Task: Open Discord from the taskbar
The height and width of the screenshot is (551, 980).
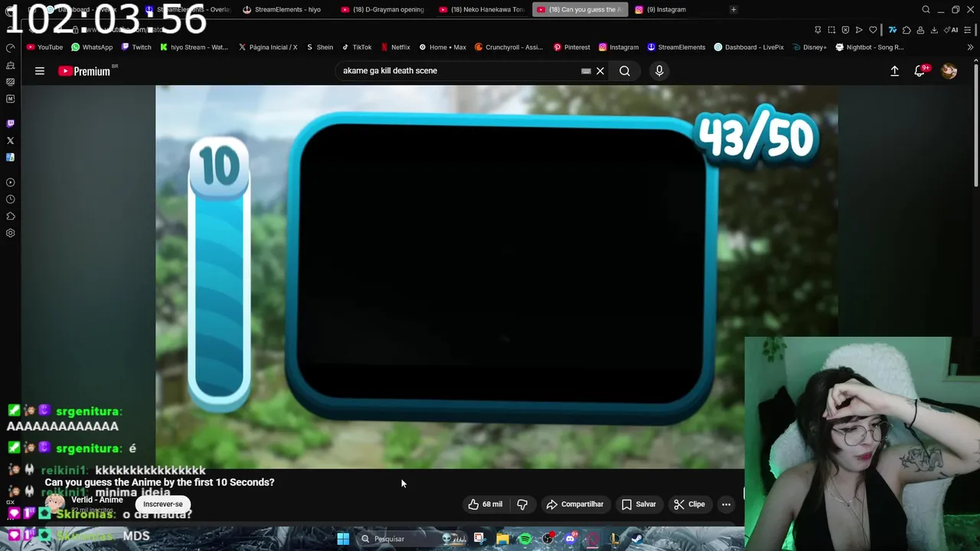Action: point(570,539)
